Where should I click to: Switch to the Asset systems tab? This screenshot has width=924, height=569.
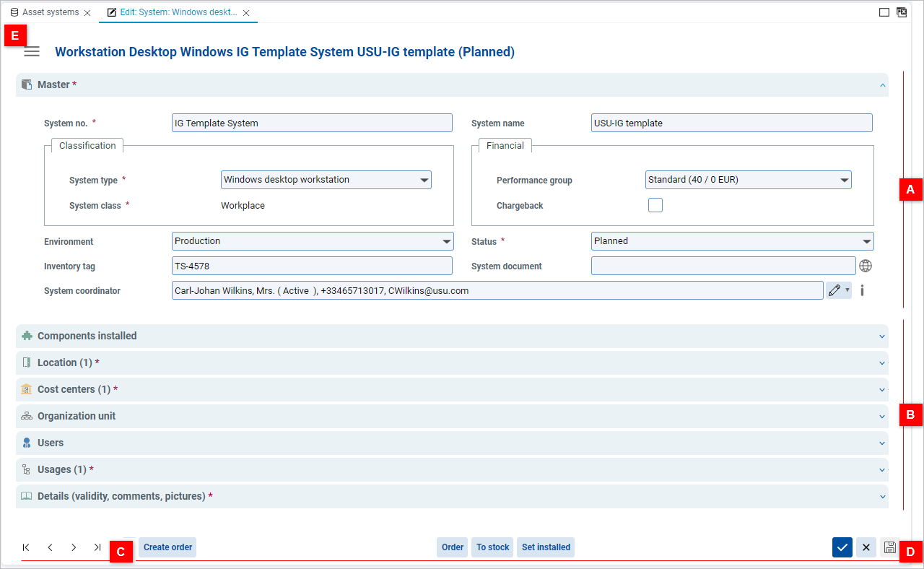50,12
